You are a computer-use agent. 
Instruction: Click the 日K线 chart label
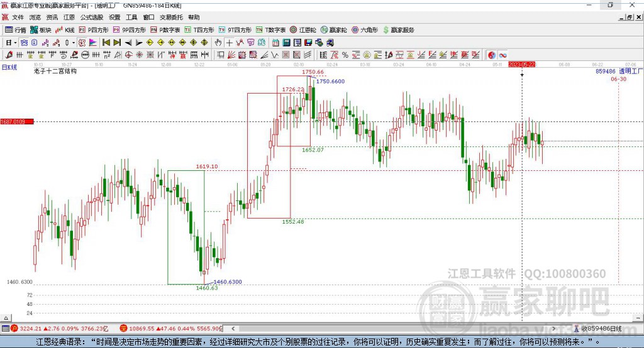click(9, 67)
